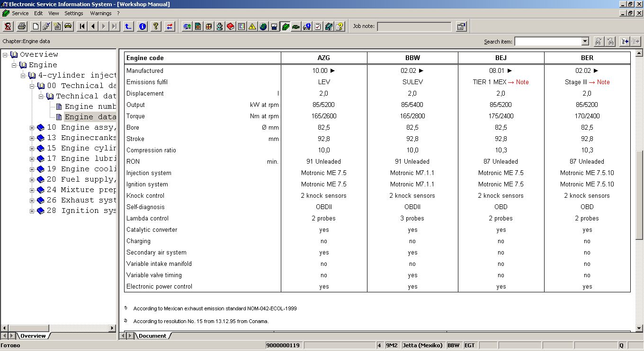Viewport: 644px width, 351px height.
Task: Go to previous page with the left arrow
Action: pos(93,26)
